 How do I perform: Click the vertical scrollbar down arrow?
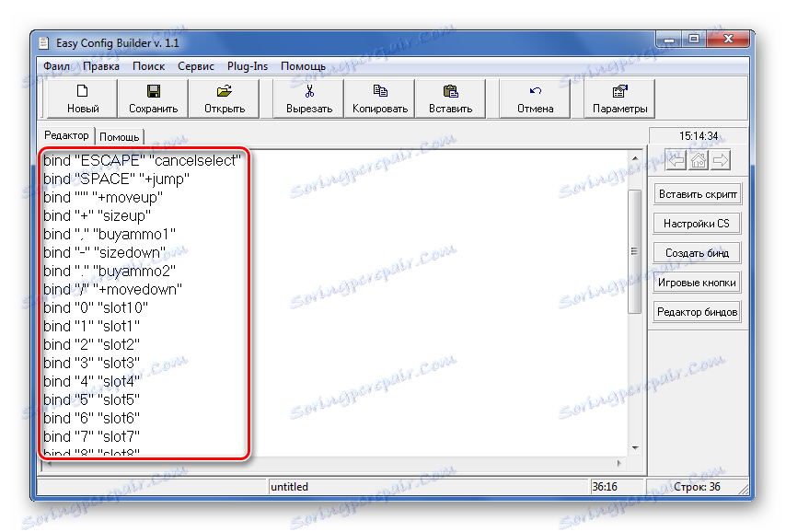(x=635, y=447)
